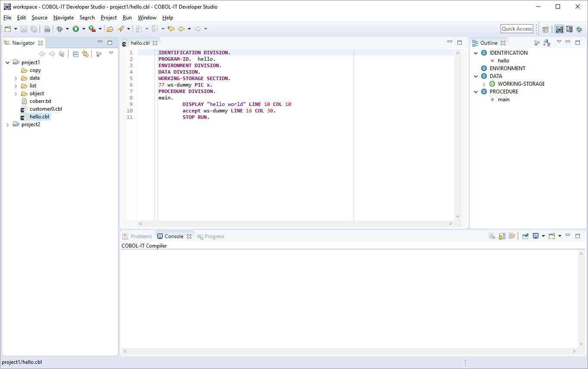Click the Debug bug icon in toolbar
588x369 pixels.
click(x=59, y=29)
